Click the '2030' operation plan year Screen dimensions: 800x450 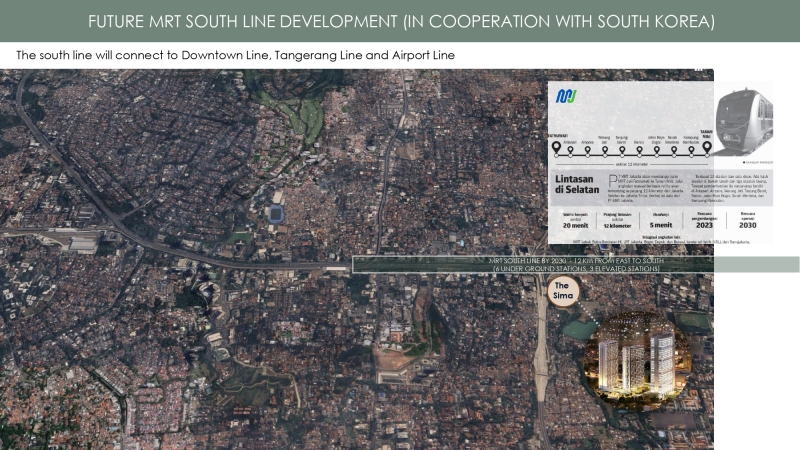[x=747, y=225]
